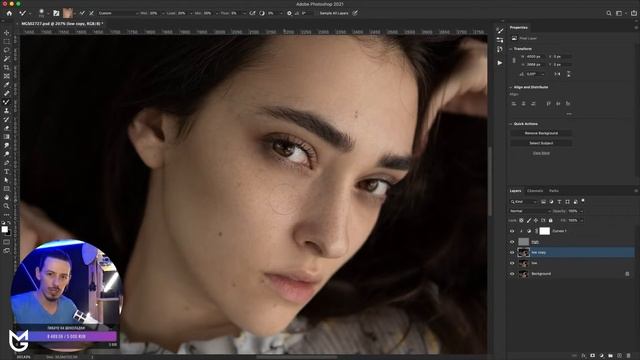Open the layer blend mode Normal dropdown
This screenshot has width=640, height=360.
[530, 211]
